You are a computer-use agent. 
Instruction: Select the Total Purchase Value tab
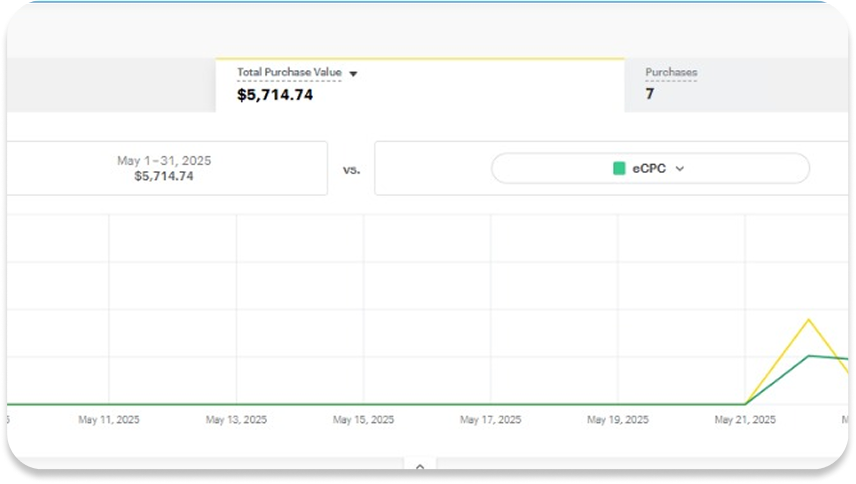pos(420,85)
